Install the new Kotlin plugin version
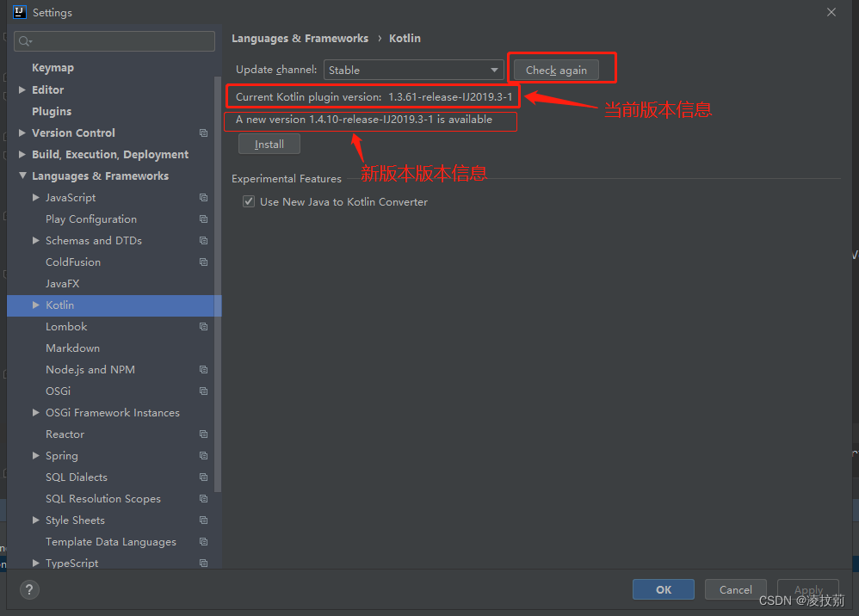This screenshot has height=616, width=859. click(269, 144)
